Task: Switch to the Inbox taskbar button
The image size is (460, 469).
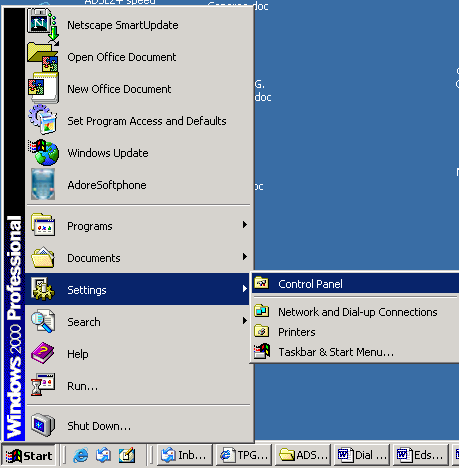Action: pos(184,455)
